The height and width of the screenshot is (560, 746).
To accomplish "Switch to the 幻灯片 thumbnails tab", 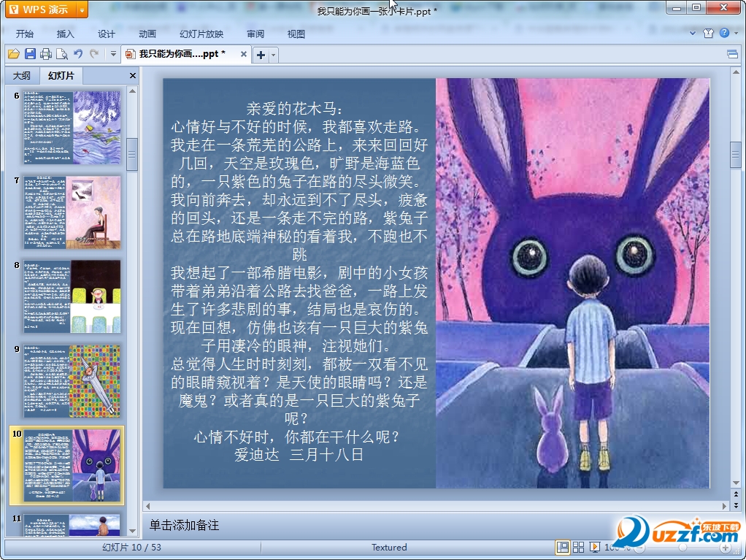I will tap(61, 76).
